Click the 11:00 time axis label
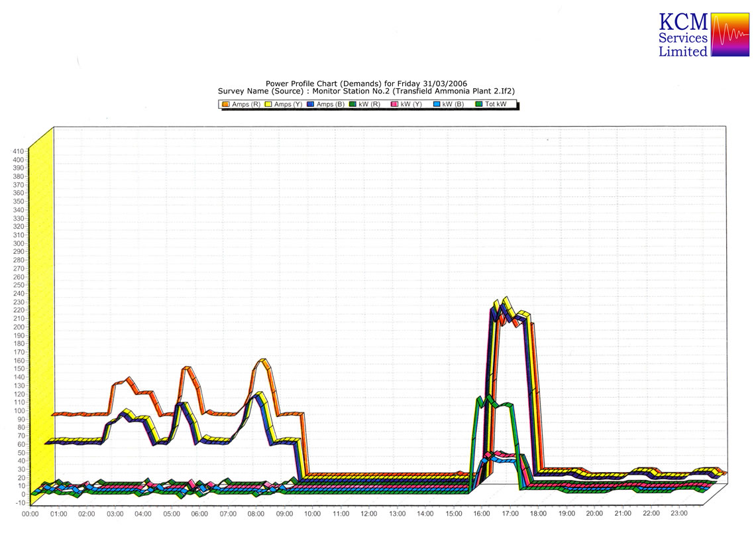 (341, 514)
